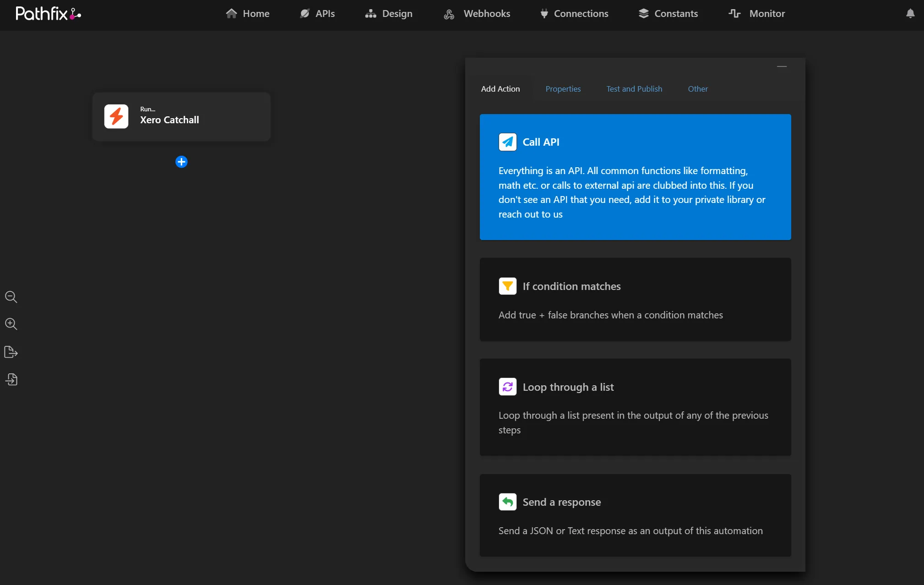
Task: Open the Monitor page
Action: (757, 14)
